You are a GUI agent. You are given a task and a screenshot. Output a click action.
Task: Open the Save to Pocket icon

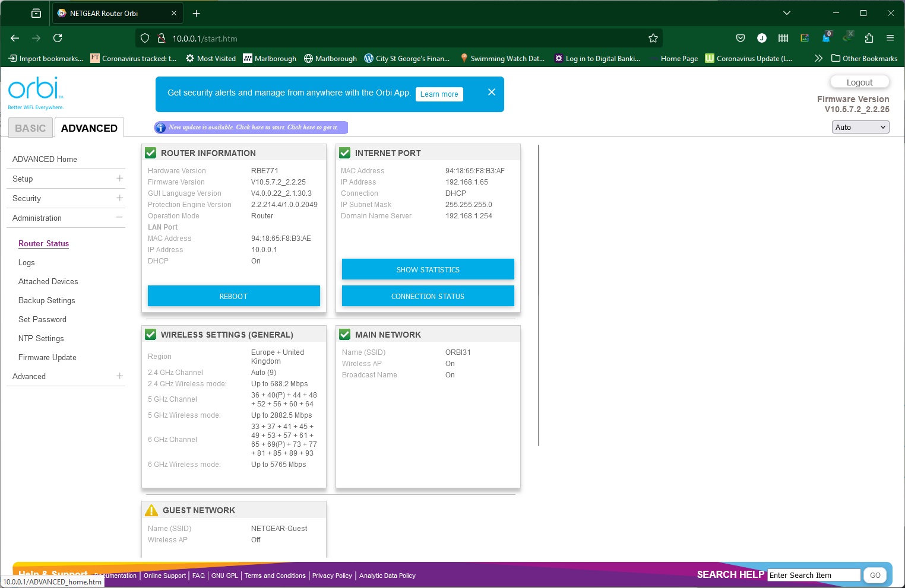(740, 38)
